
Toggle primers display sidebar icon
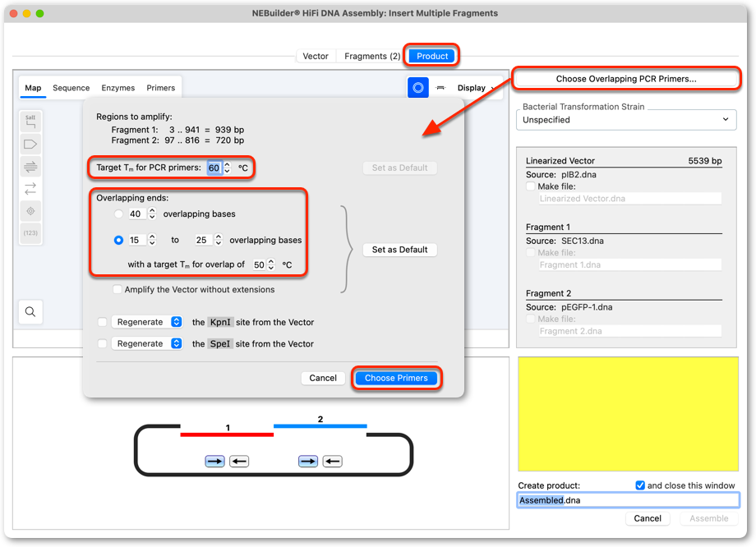(x=30, y=167)
